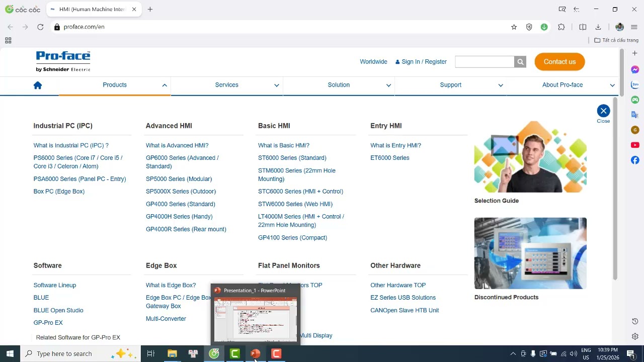Open the Cốc Cốc taskbar icon
This screenshot has height=362, width=644.
coord(214,353)
